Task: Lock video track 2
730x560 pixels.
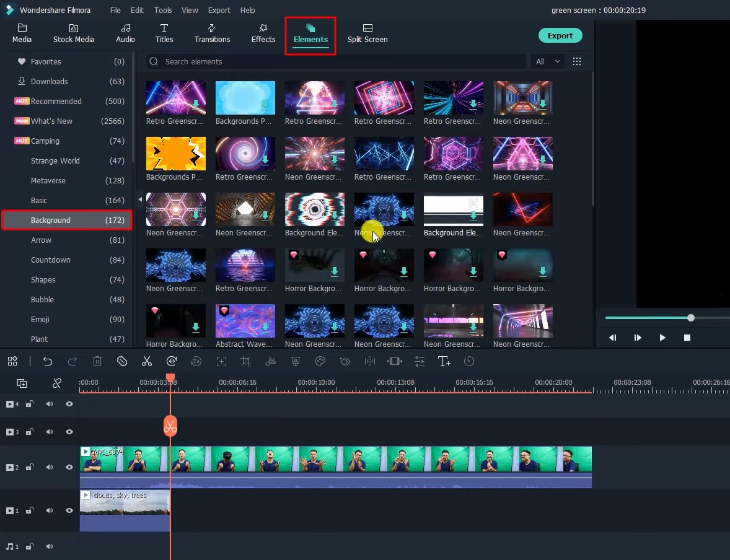Action: coord(29,467)
